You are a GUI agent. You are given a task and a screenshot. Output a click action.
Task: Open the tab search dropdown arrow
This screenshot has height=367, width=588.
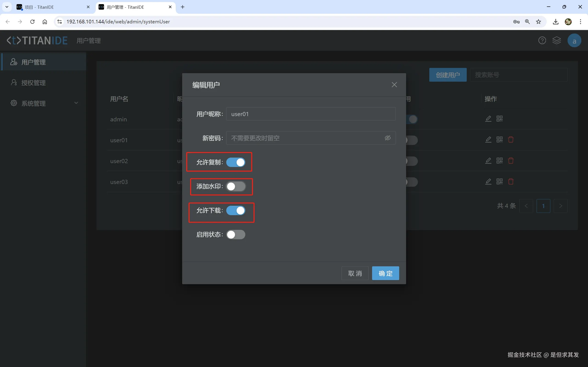(x=7, y=7)
